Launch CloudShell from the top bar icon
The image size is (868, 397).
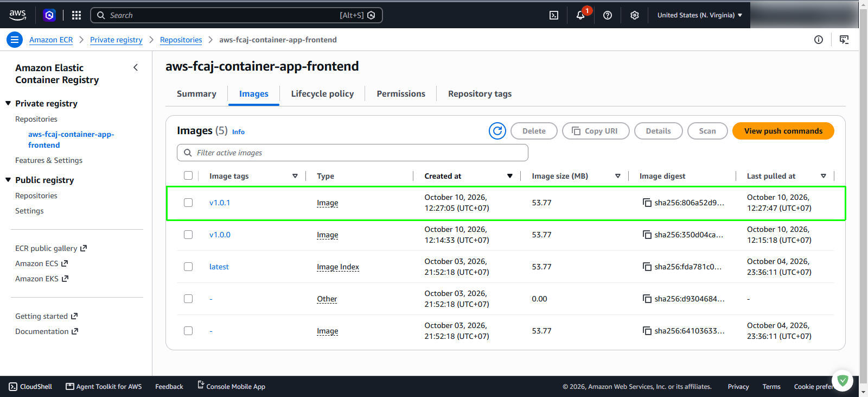coord(554,15)
